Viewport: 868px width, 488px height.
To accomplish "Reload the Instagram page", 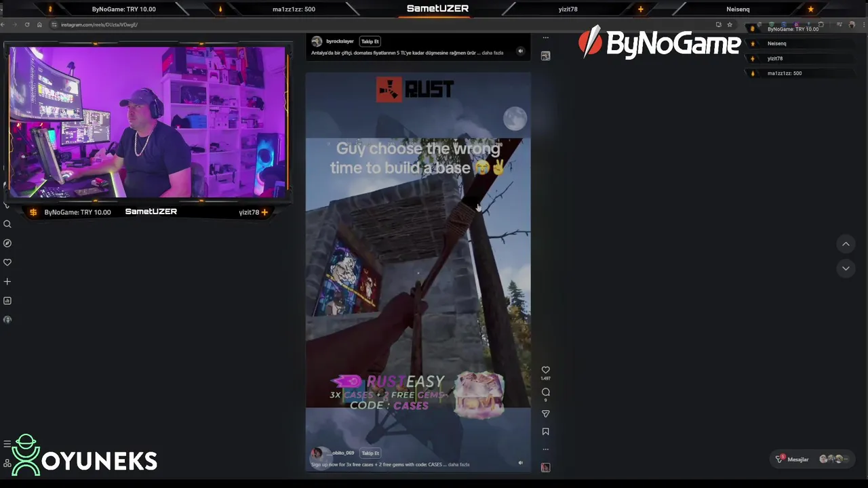I will tap(27, 24).
